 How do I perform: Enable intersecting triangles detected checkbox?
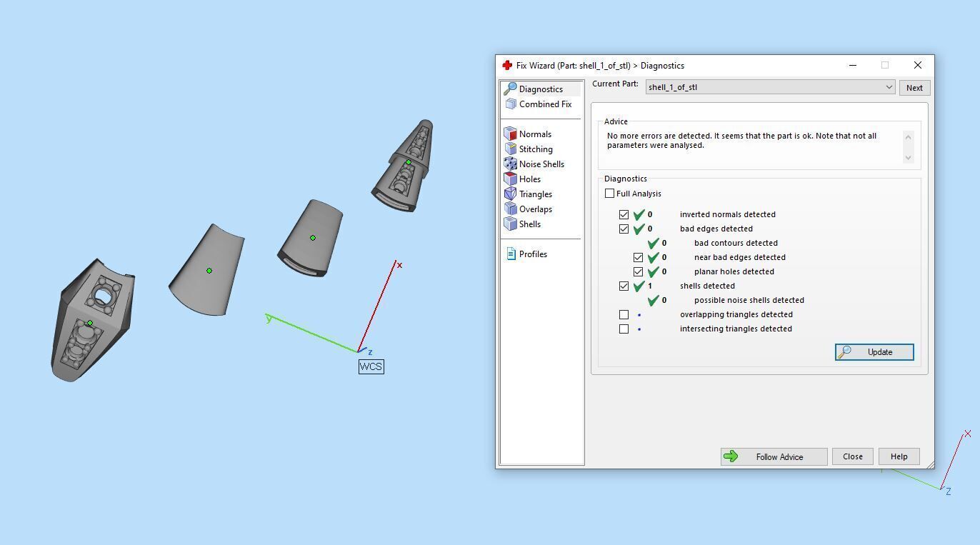(x=624, y=329)
